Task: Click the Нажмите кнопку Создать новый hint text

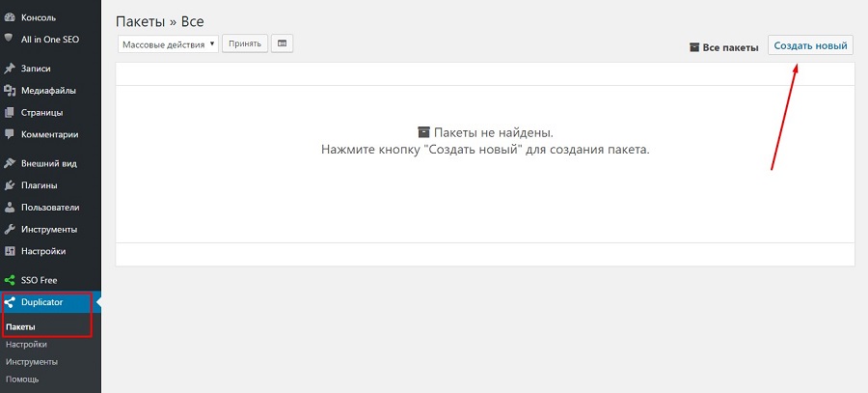Action: point(485,150)
